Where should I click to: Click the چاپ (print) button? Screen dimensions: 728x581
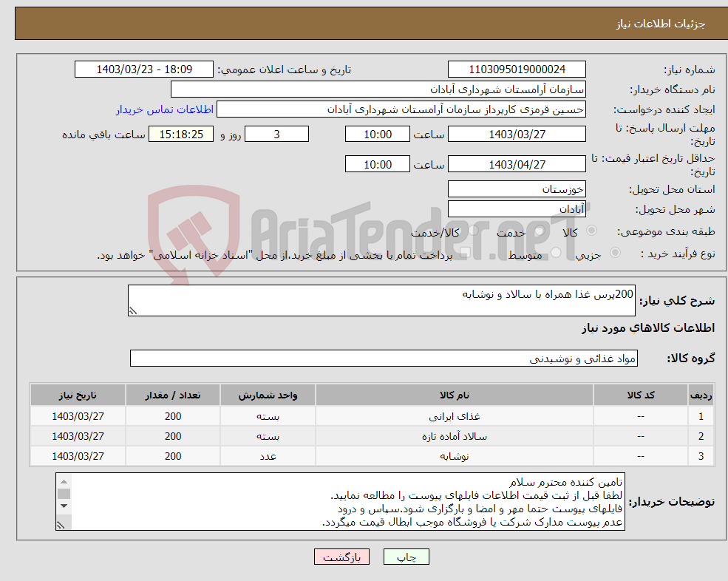[406, 557]
